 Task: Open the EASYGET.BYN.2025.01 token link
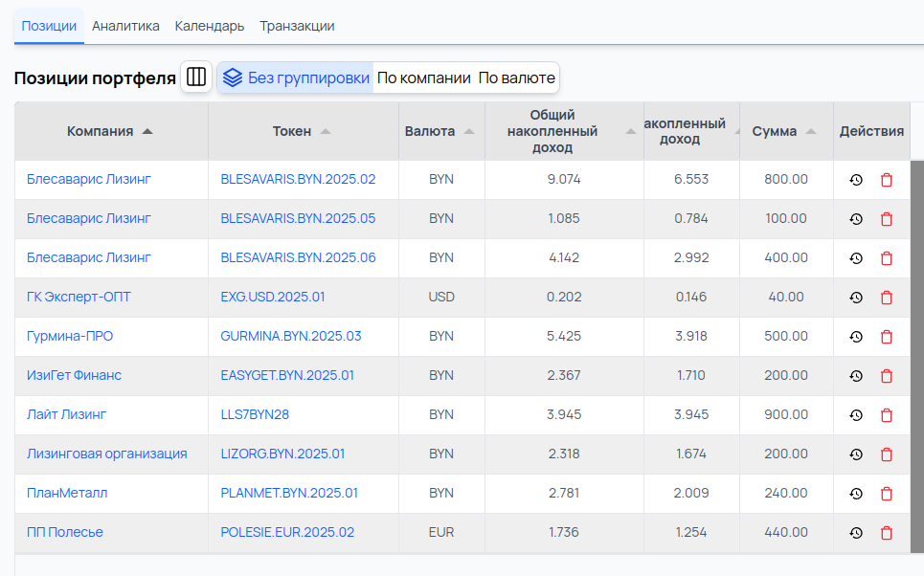(287, 376)
